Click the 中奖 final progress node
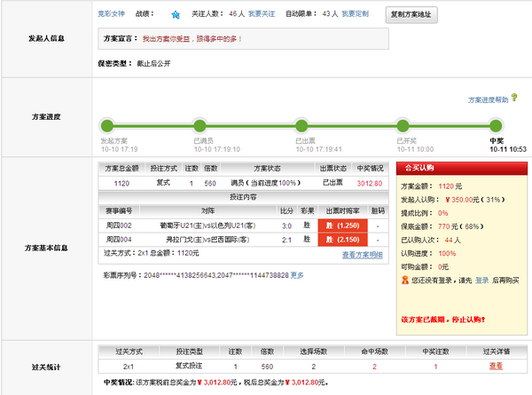 [496, 125]
